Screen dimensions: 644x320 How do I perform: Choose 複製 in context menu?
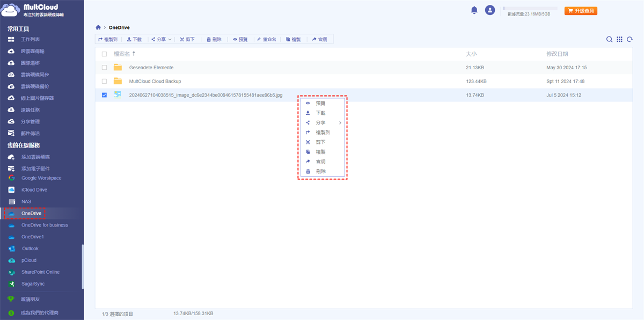click(322, 151)
